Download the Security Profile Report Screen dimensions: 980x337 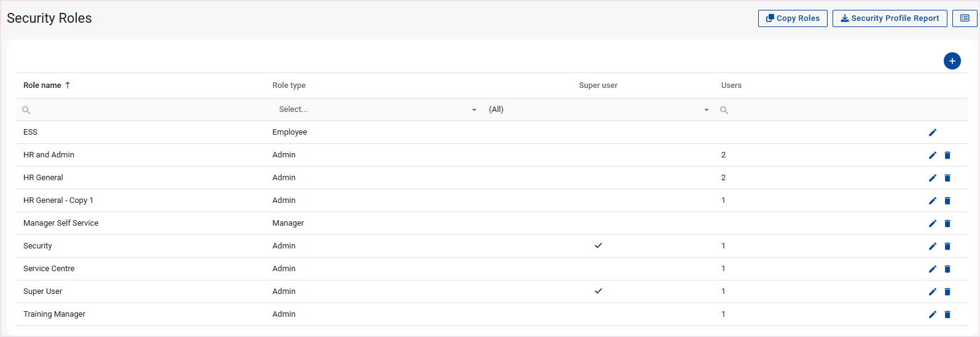[x=890, y=18]
